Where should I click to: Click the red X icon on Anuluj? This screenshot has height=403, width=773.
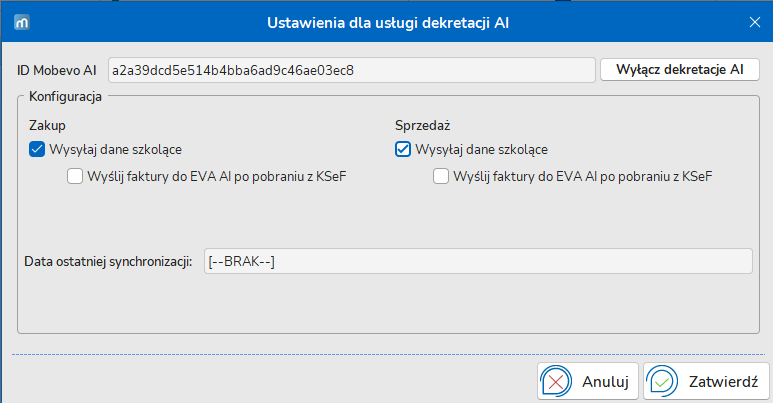(557, 382)
